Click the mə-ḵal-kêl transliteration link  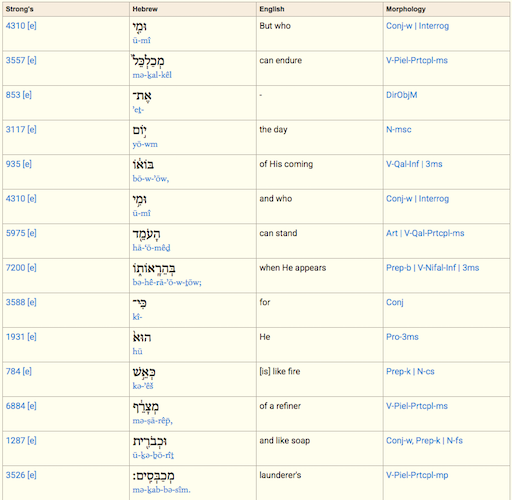point(152,75)
